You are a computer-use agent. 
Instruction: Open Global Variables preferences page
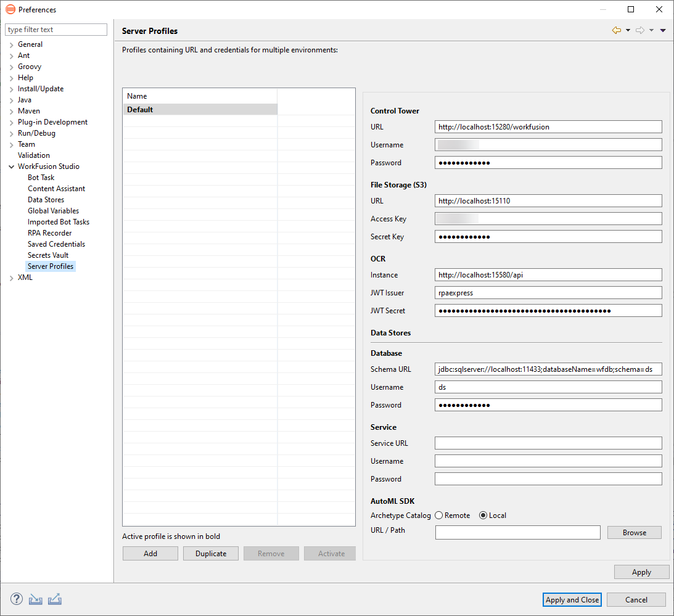53,211
